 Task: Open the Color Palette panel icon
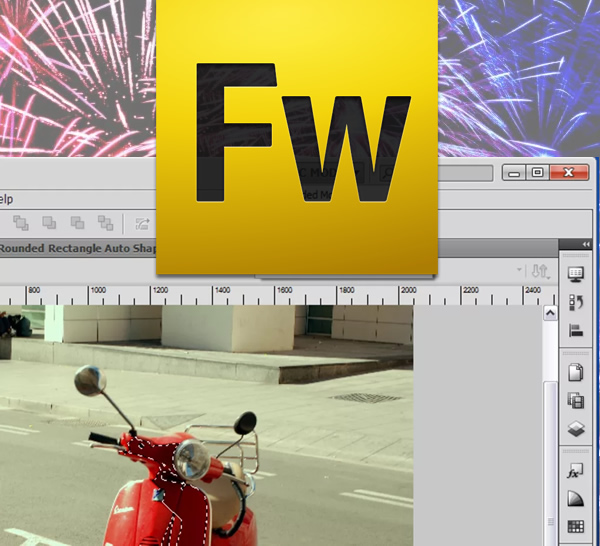coord(576,499)
